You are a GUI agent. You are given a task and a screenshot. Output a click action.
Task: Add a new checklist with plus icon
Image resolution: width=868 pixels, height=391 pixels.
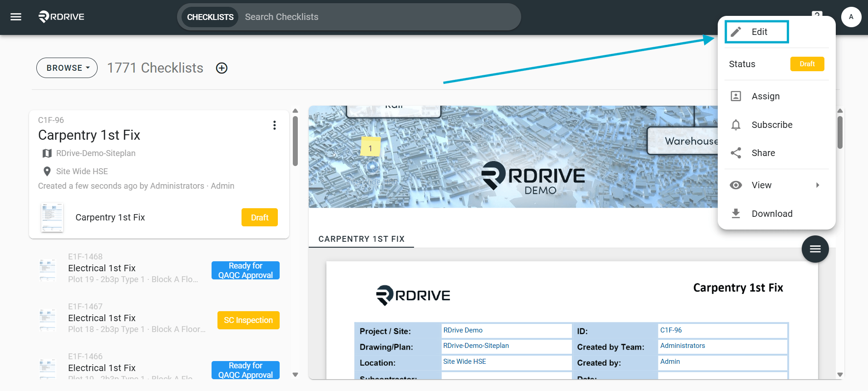[x=222, y=68]
